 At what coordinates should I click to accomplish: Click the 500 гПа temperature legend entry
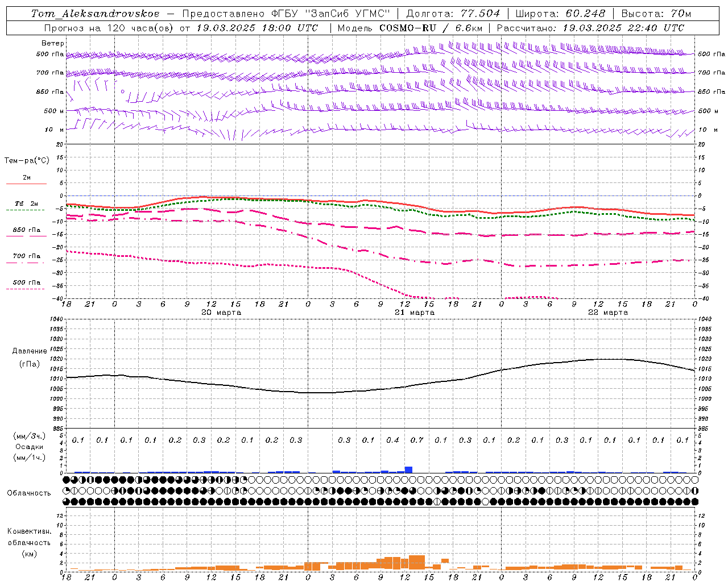27,282
